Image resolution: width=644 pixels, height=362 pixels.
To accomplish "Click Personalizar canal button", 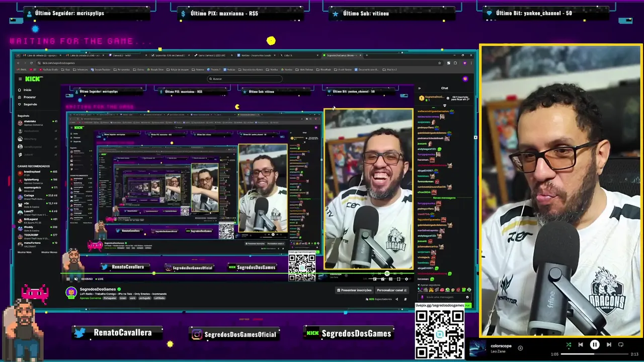I will tap(392, 290).
